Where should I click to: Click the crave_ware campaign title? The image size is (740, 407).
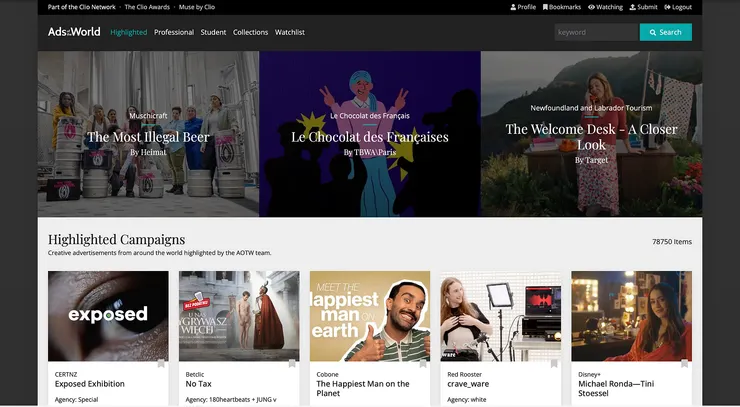click(468, 384)
